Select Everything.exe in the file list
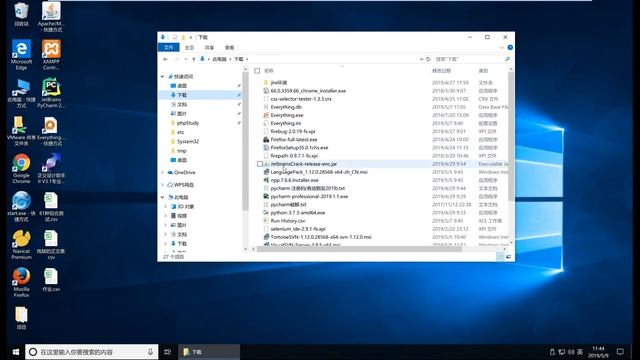The height and width of the screenshot is (360, 640). (287, 115)
